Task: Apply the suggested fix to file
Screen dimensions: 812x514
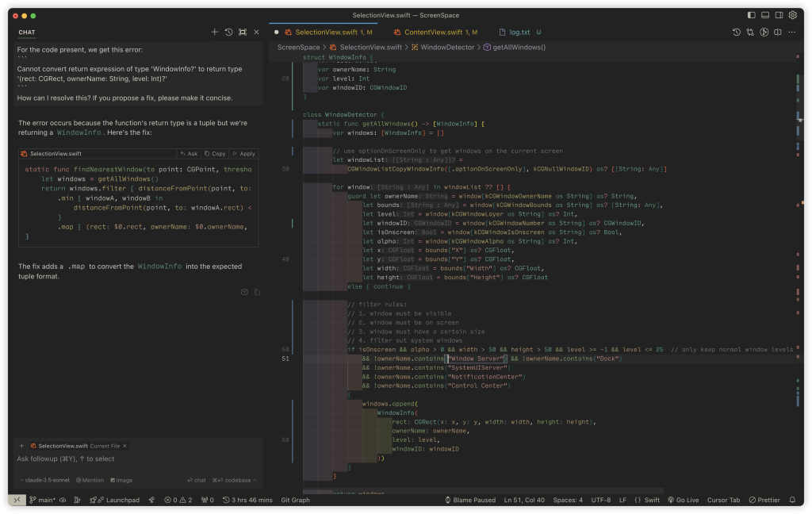Action: 243,154
